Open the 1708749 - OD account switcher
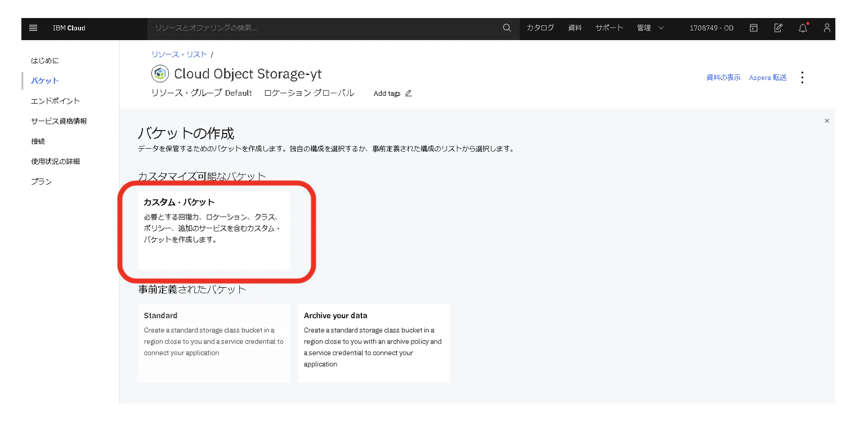 coord(712,28)
